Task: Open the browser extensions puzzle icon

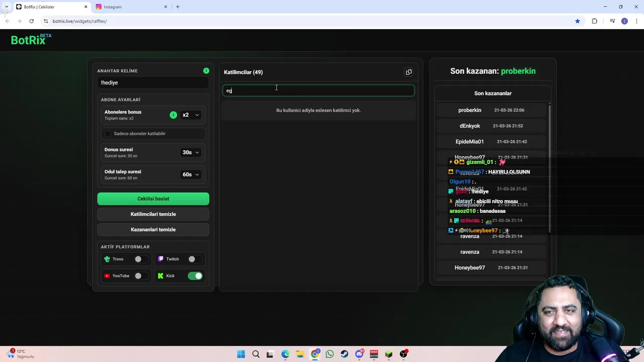Action: pyautogui.click(x=595, y=21)
